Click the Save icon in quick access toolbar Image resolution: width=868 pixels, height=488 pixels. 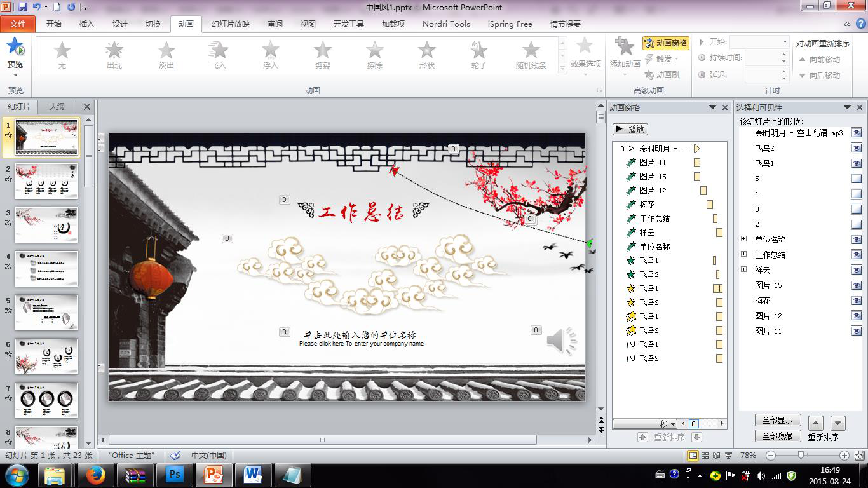(23, 7)
